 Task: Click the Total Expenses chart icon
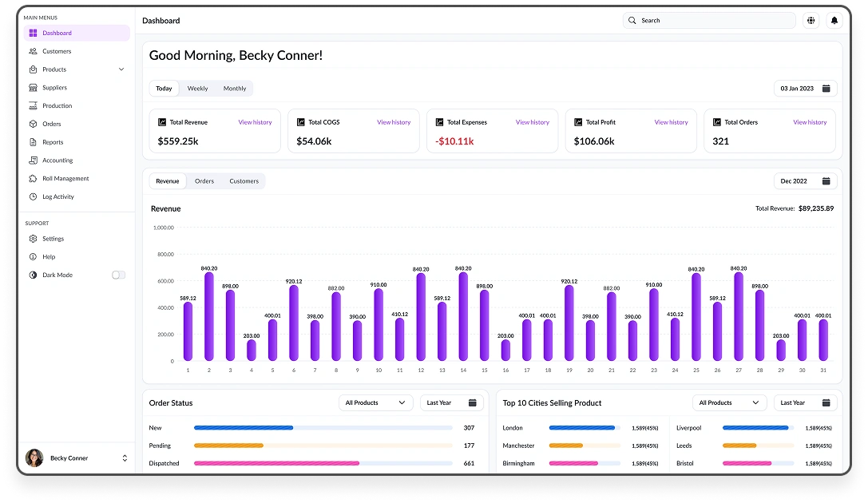click(439, 122)
